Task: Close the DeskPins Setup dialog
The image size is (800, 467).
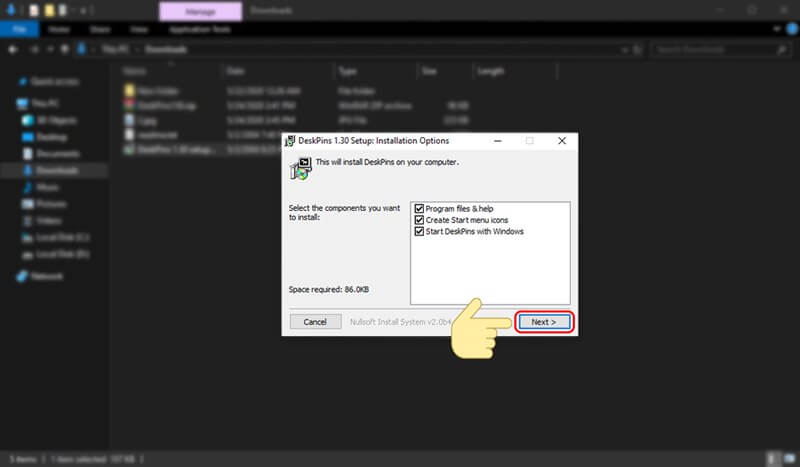Action: (562, 141)
